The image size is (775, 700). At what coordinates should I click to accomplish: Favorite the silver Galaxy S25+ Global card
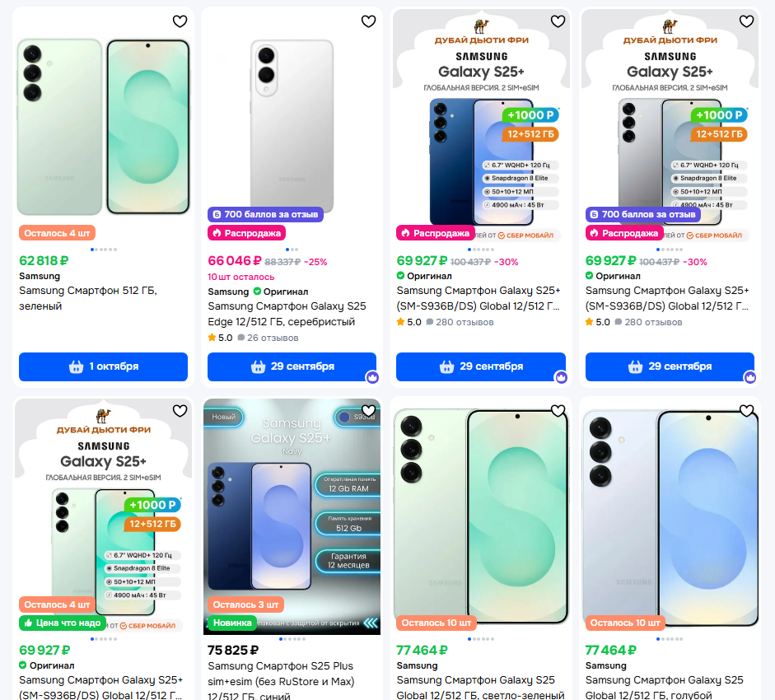click(x=747, y=21)
